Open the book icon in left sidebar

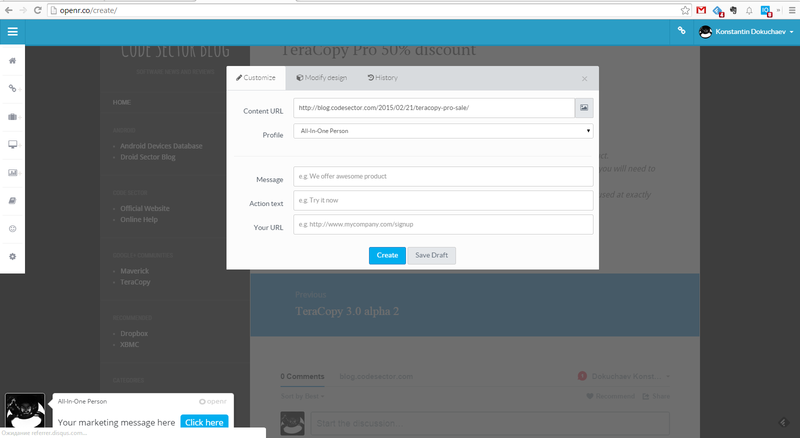coord(13,201)
